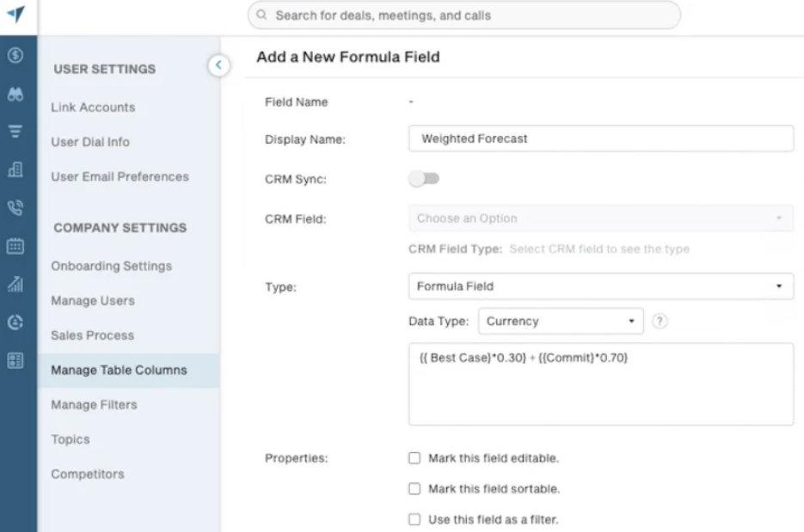804x532 pixels.
Task: Click the Display Name input field
Action: pos(600,138)
